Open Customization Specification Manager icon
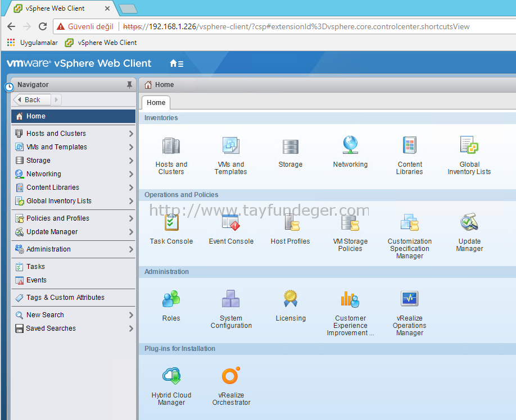The image size is (516, 420). click(409, 222)
